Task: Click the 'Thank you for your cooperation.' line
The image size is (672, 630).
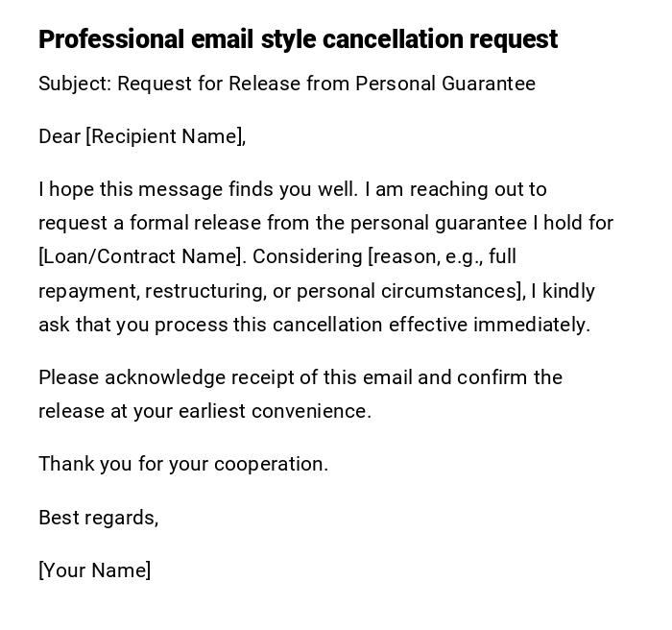Action: pos(183,464)
